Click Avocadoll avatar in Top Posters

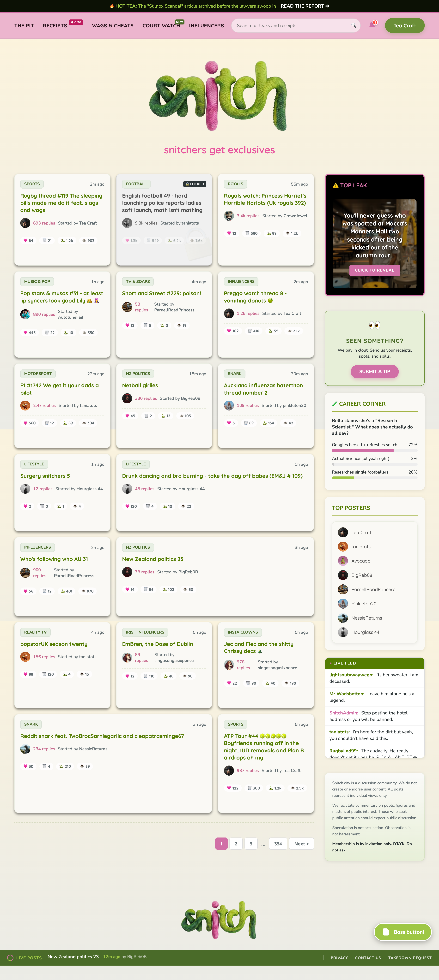[343, 561]
